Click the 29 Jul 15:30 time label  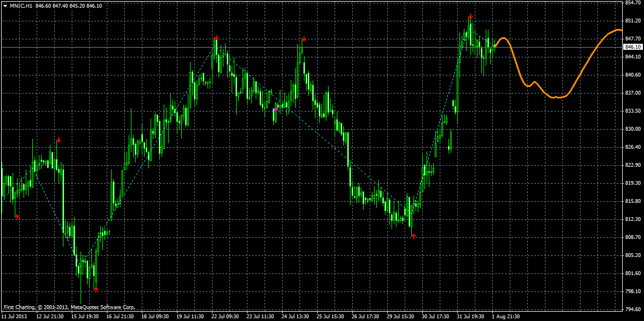tap(401, 317)
